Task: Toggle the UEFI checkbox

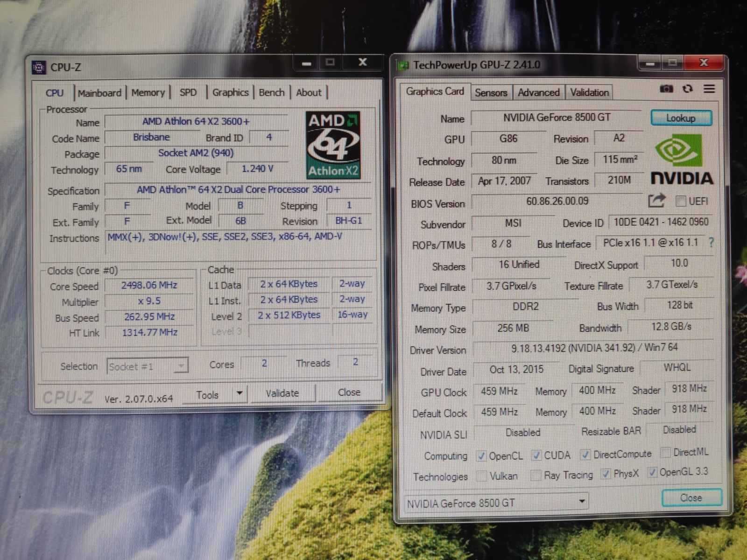Action: (681, 201)
